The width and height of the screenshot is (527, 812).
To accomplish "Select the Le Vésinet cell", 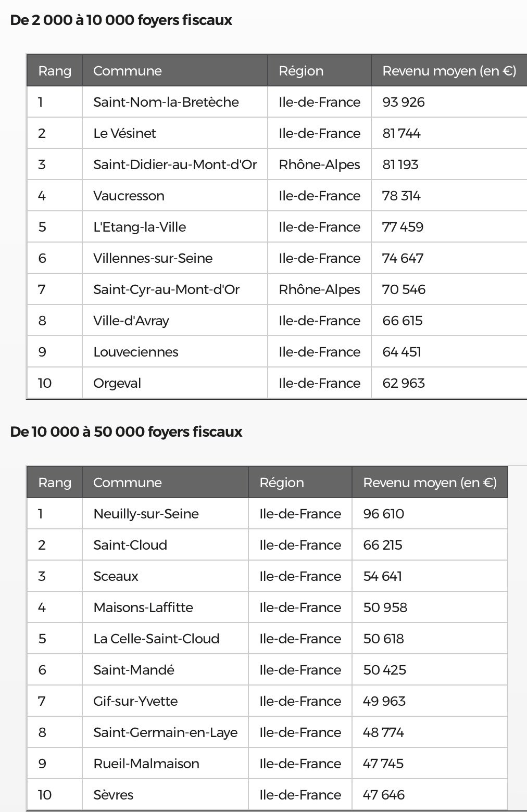I will click(x=174, y=133).
